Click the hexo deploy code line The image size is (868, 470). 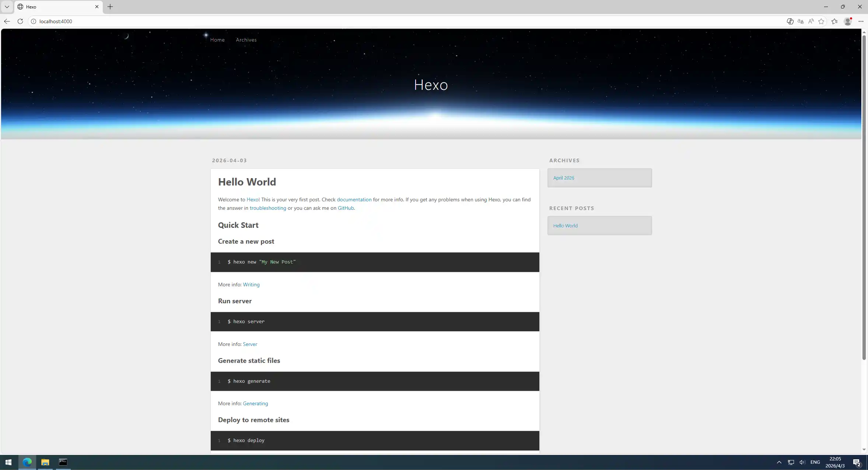pyautogui.click(x=246, y=441)
